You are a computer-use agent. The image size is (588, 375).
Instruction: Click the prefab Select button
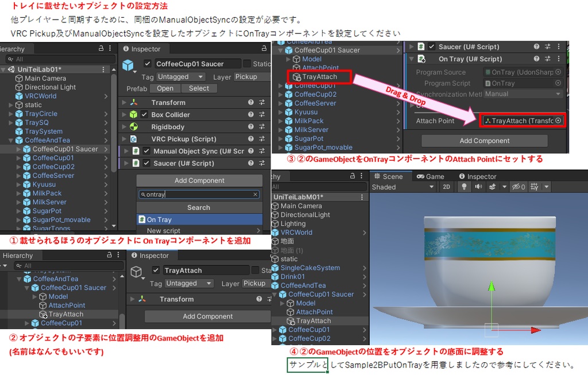click(199, 88)
